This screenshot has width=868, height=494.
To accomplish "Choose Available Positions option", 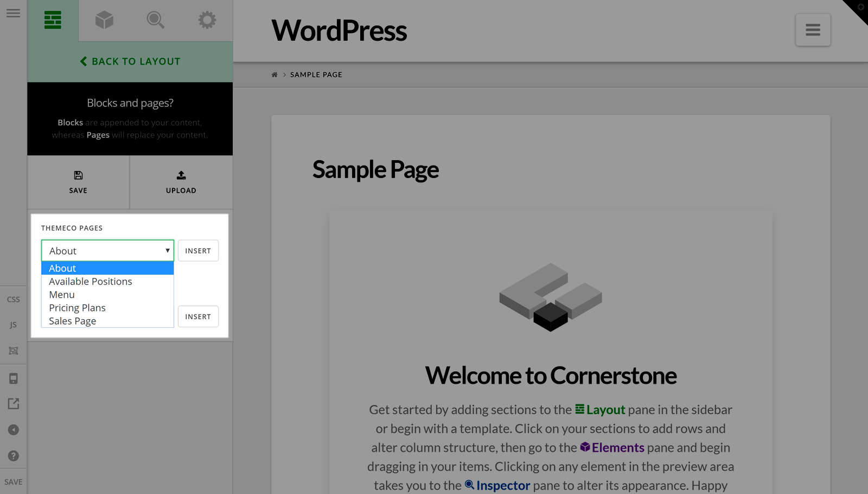I will [107, 281].
